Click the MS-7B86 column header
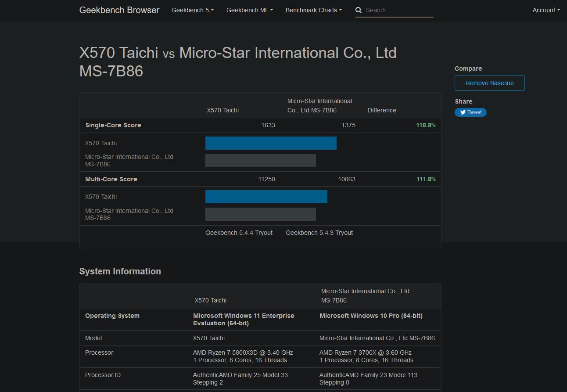The image size is (567, 392). point(319,105)
